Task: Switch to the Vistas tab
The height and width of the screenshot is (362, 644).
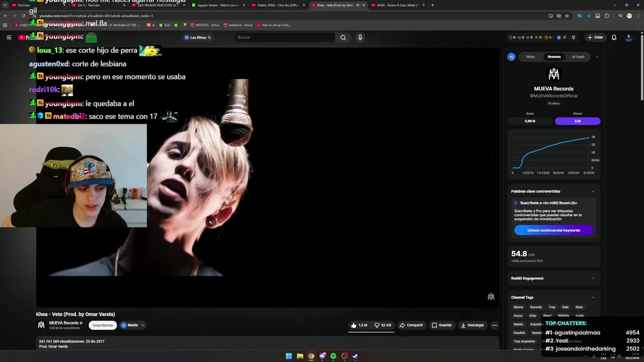Action: click(530, 57)
